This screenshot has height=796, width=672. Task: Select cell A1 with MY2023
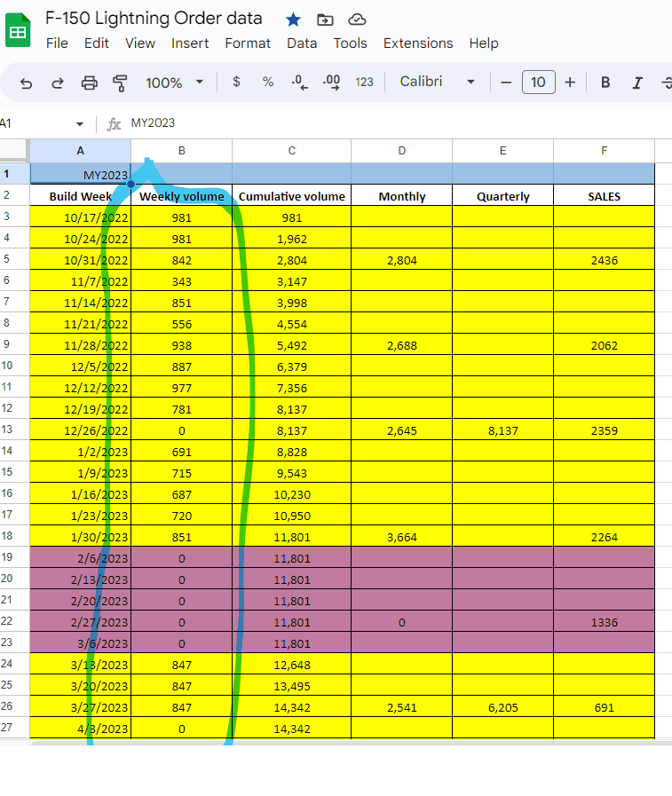tap(80, 174)
